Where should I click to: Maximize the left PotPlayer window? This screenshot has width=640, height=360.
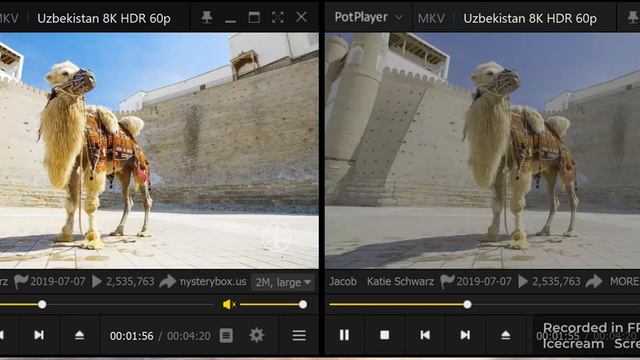pos(254,17)
